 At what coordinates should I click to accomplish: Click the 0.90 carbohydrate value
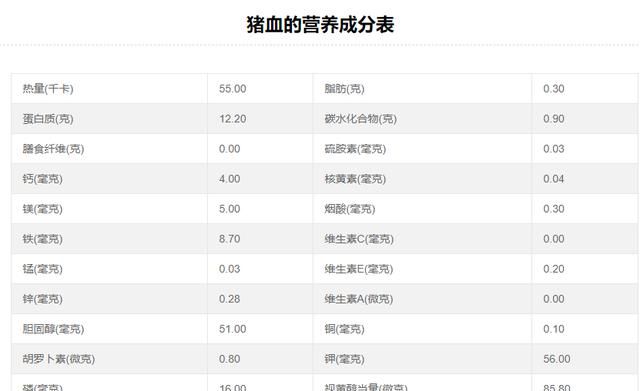click(x=554, y=119)
